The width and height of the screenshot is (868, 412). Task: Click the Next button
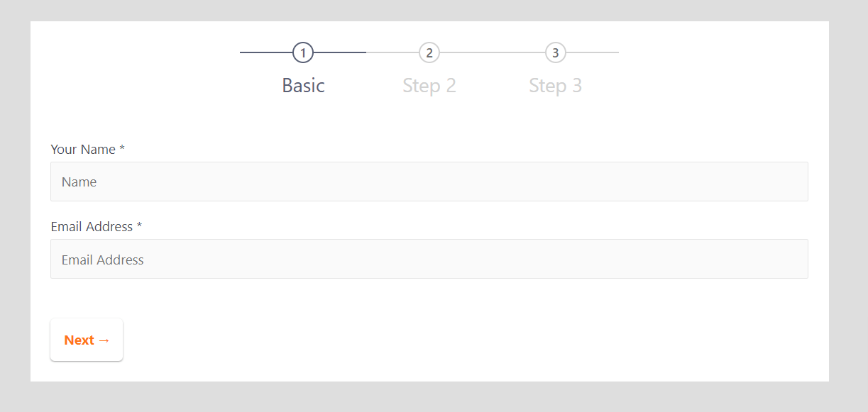pyautogui.click(x=87, y=340)
